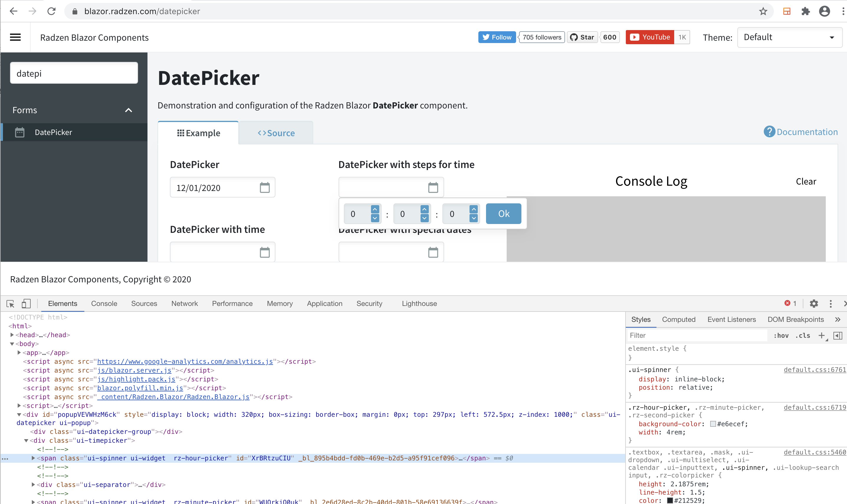Expand the ui-separator div node
The image size is (847, 504).
[33, 485]
